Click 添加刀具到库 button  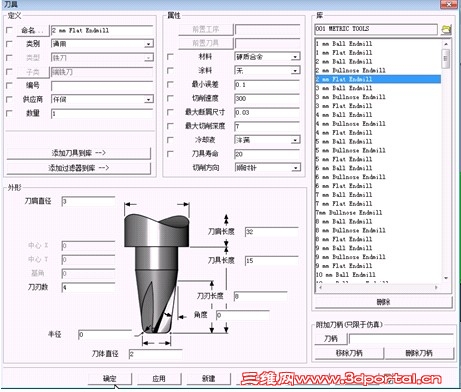point(79,153)
